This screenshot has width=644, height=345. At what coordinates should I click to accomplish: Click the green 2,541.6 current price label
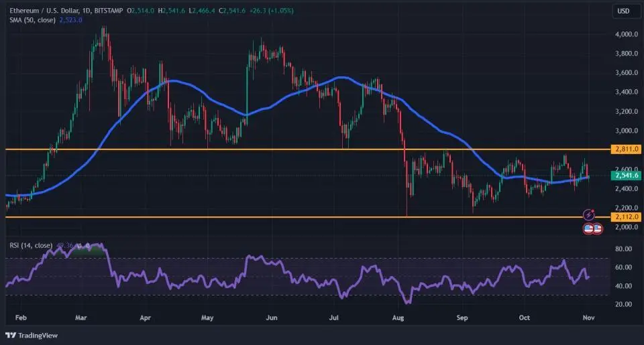point(625,176)
